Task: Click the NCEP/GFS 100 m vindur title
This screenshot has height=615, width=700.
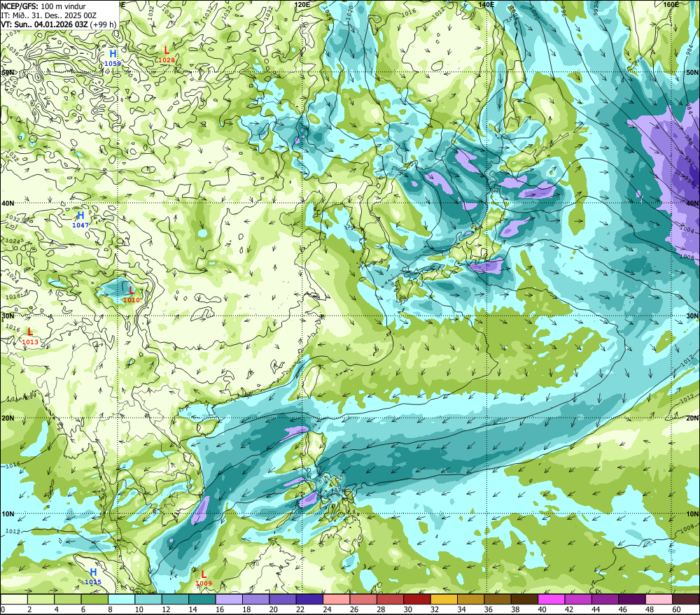Action: (43, 6)
